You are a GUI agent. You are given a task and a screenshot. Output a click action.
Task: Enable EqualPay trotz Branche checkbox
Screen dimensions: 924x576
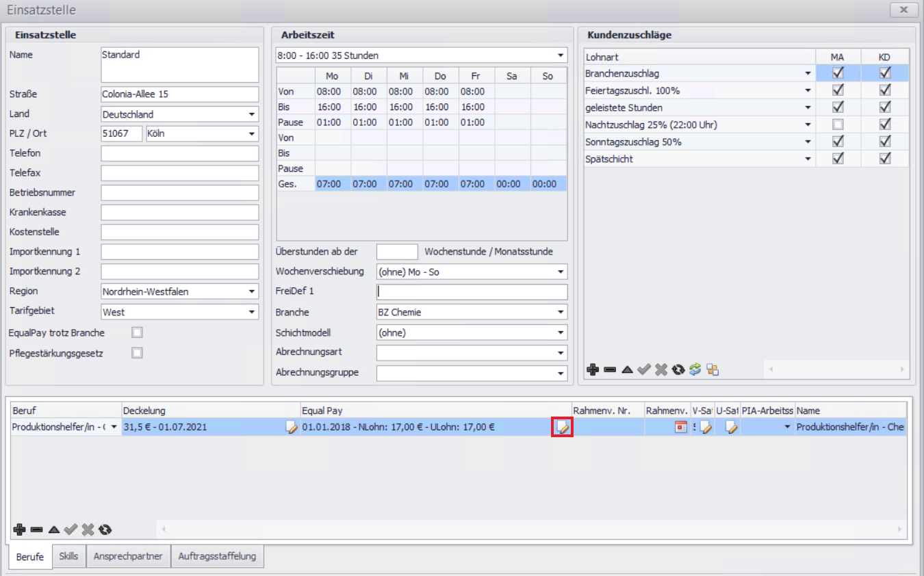coord(138,332)
